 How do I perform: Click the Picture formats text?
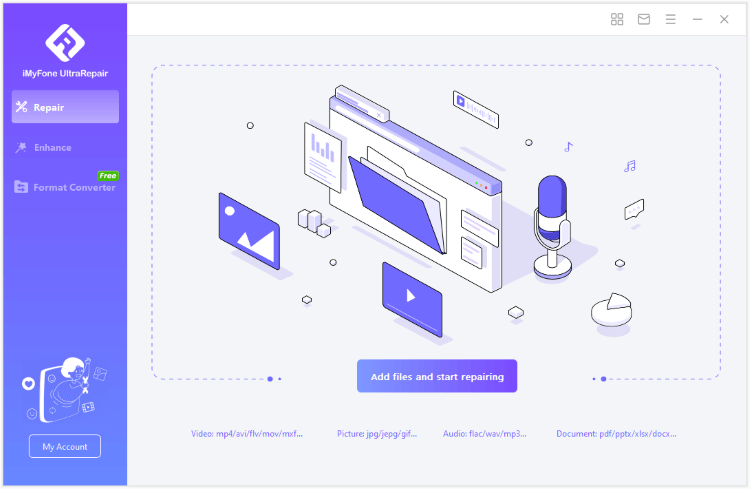pyautogui.click(x=377, y=434)
